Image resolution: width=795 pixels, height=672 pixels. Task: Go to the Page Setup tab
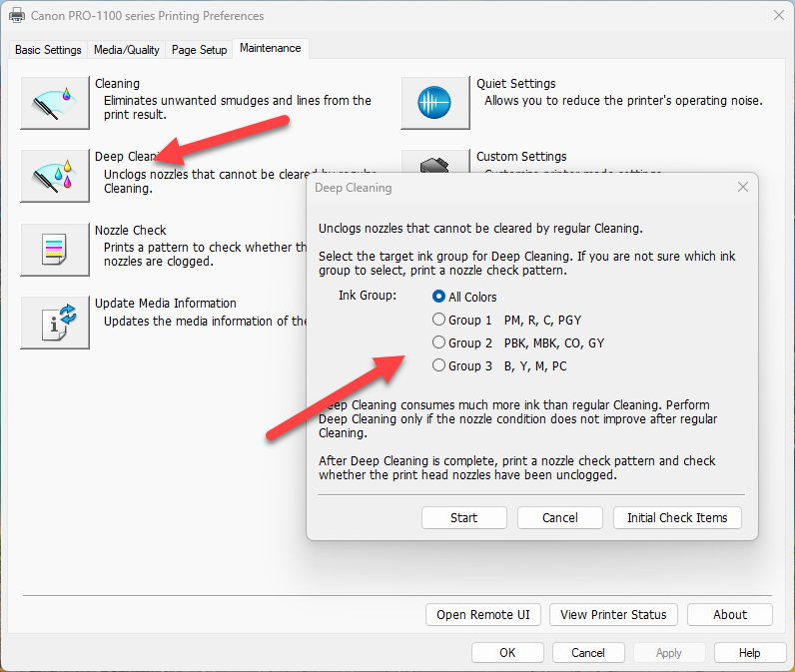pyautogui.click(x=200, y=49)
